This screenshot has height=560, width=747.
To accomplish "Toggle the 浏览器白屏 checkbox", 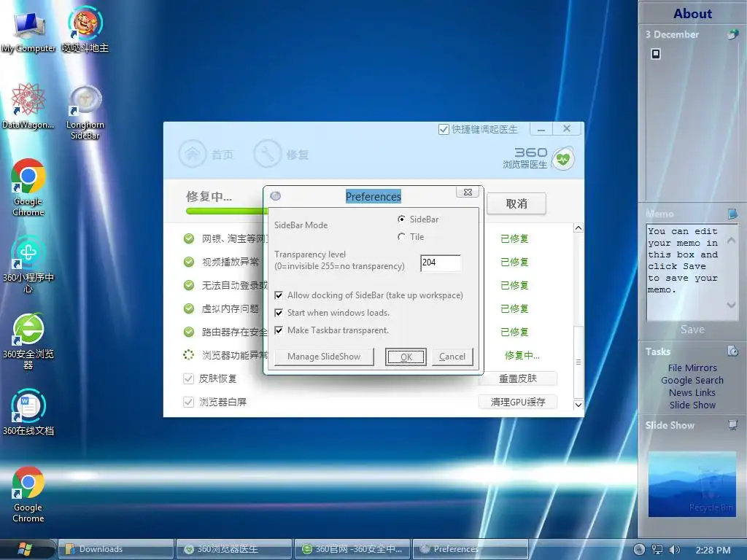I will click(x=188, y=402).
